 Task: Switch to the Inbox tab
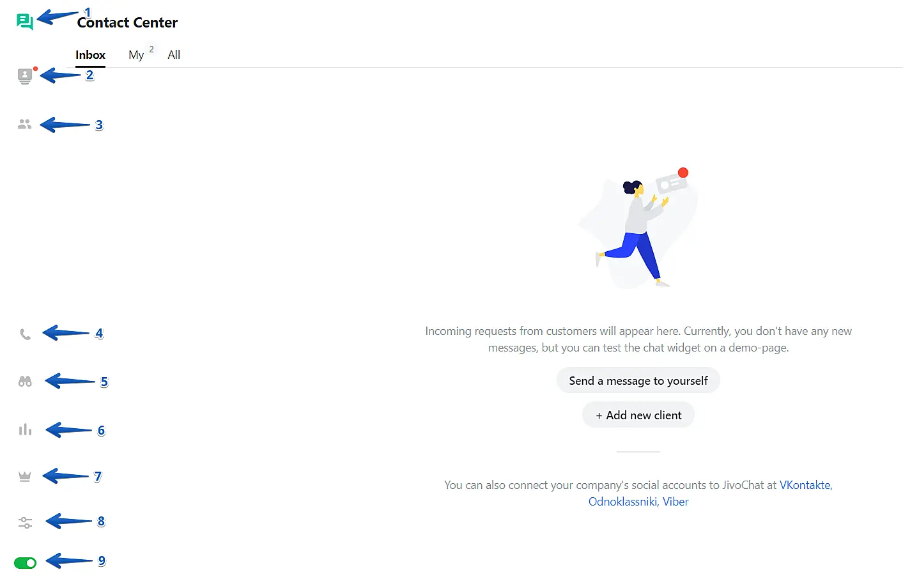(x=90, y=55)
